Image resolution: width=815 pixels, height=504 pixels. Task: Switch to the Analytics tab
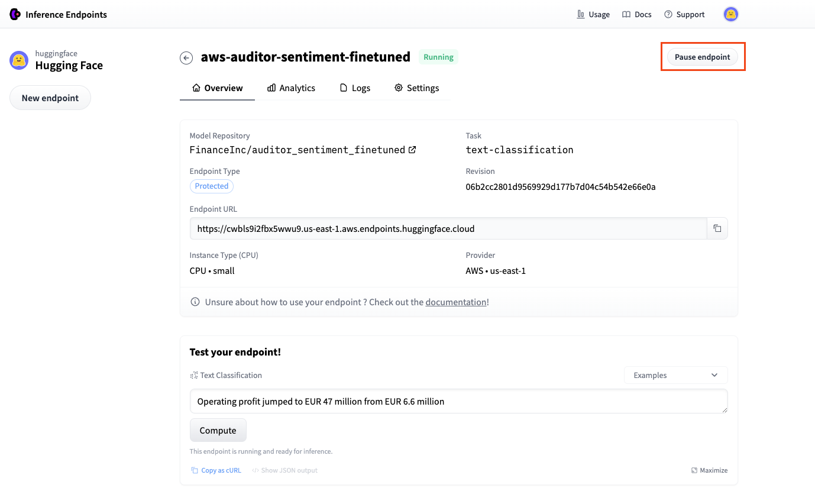[291, 88]
